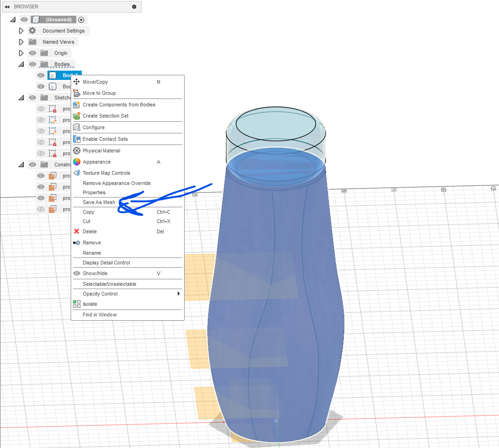Choose the Create Selection Set icon

(77, 116)
